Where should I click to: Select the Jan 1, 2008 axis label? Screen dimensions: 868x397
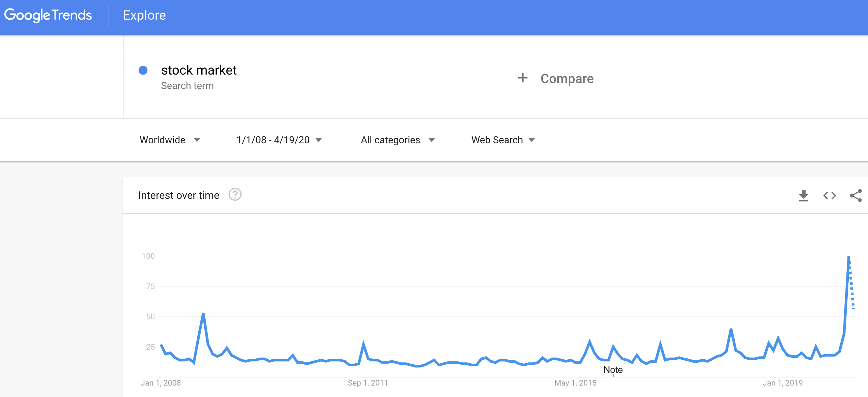pyautogui.click(x=160, y=383)
